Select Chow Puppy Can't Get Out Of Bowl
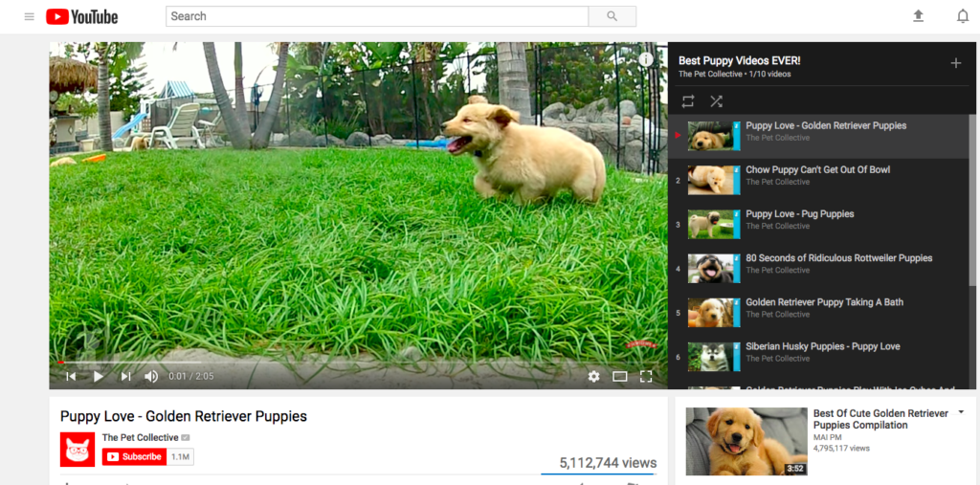The image size is (980, 485). 817,170
